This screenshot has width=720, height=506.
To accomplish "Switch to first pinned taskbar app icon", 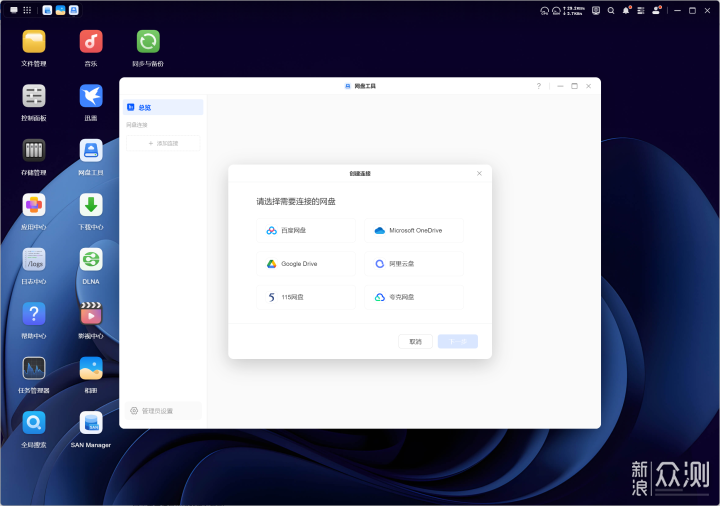I will (x=47, y=10).
